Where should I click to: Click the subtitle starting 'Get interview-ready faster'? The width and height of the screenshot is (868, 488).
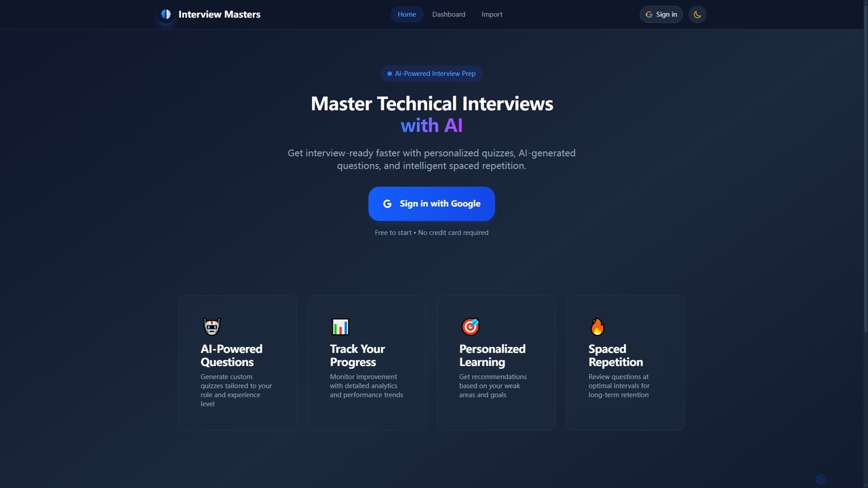tap(432, 159)
